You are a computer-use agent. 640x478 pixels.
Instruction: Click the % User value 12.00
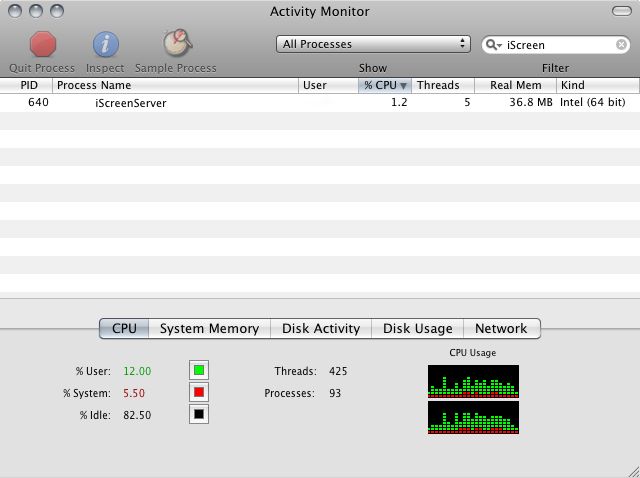[137, 371]
